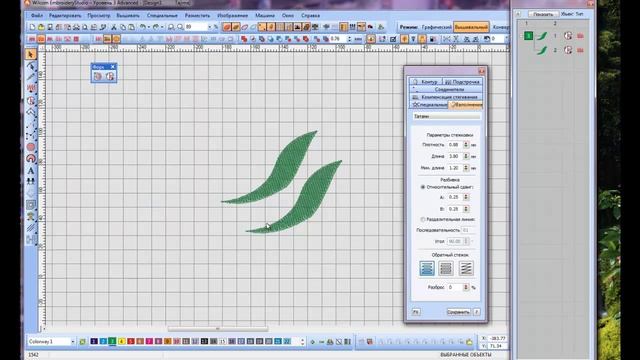Click the Показать button in right panel
Screen dimensions: 640x360
point(543,14)
